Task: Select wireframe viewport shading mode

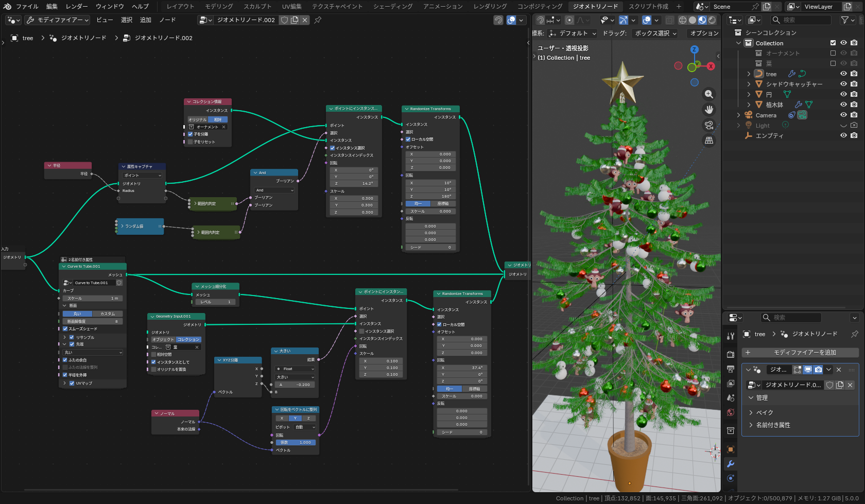Action: [x=682, y=20]
